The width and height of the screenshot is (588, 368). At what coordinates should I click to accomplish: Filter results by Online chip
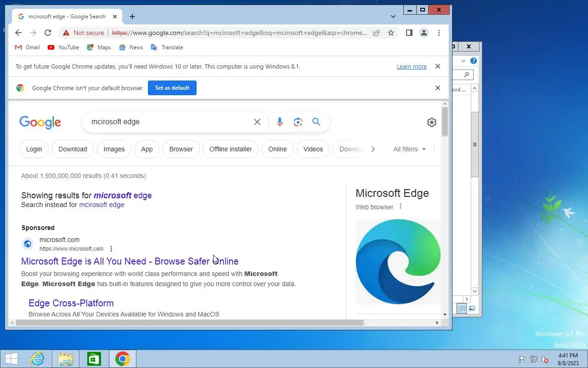point(277,149)
